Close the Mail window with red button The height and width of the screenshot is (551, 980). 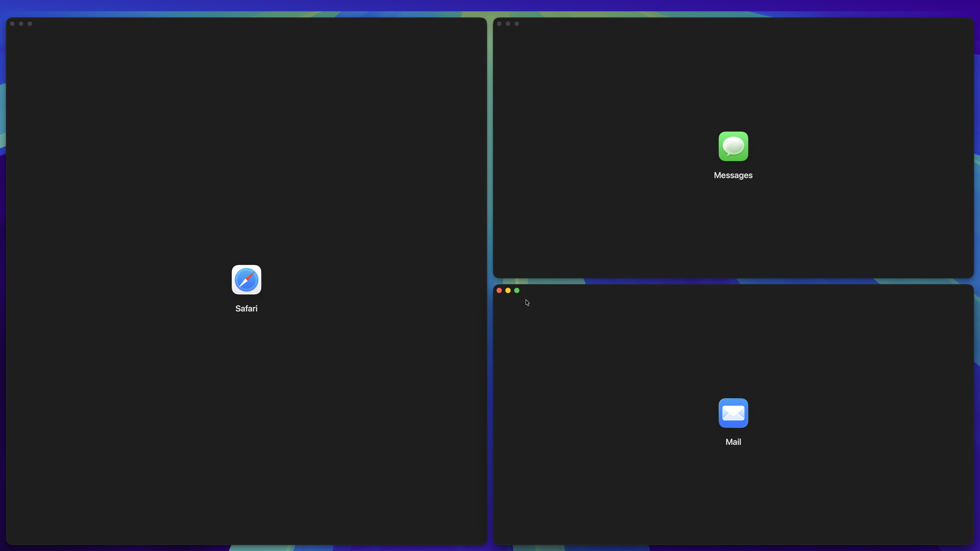499,291
